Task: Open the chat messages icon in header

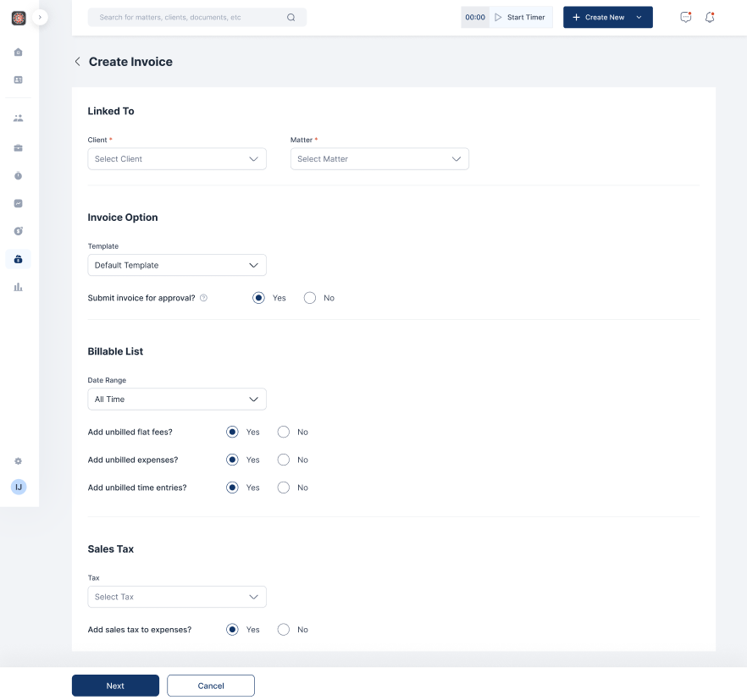Action: tap(686, 17)
